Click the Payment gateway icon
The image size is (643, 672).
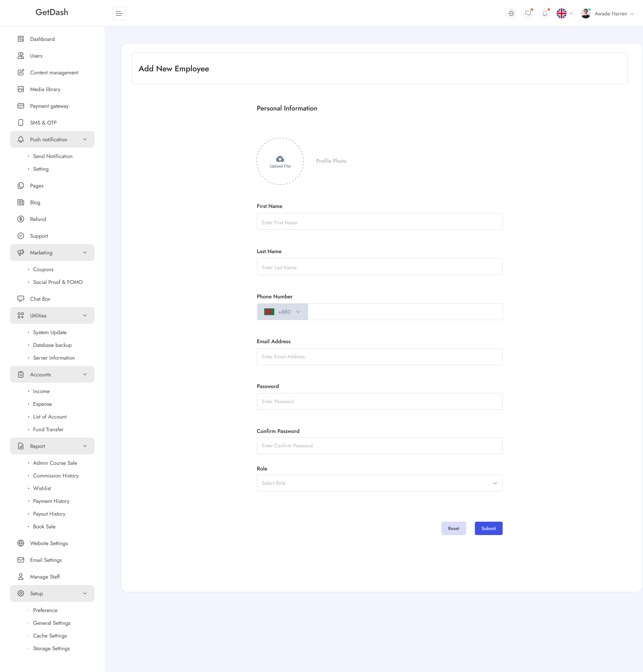point(20,106)
